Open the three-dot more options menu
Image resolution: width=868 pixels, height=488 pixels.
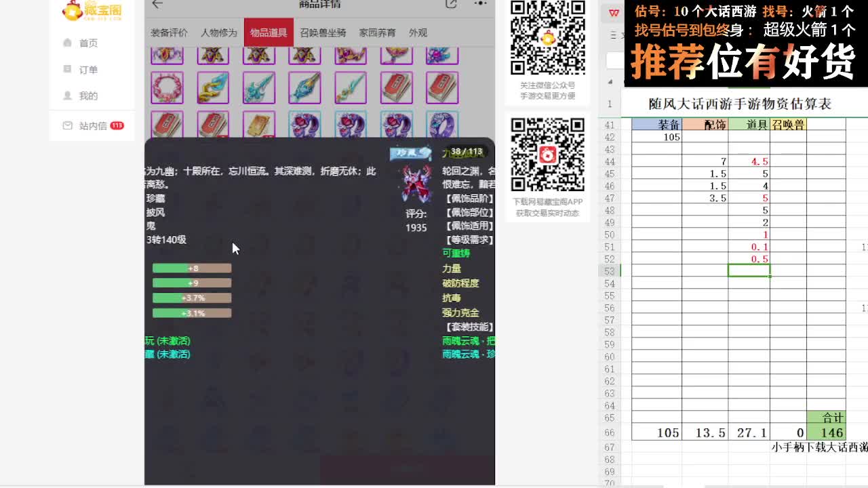480,4
